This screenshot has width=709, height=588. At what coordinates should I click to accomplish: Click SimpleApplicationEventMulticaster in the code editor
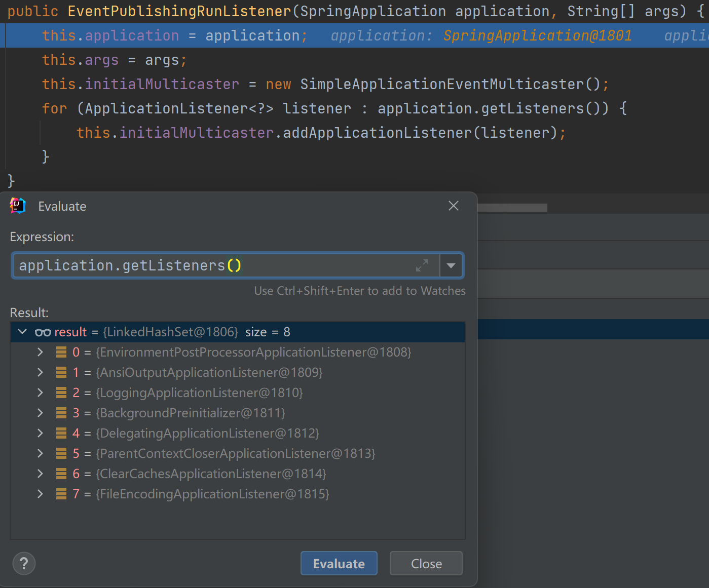[x=442, y=84]
